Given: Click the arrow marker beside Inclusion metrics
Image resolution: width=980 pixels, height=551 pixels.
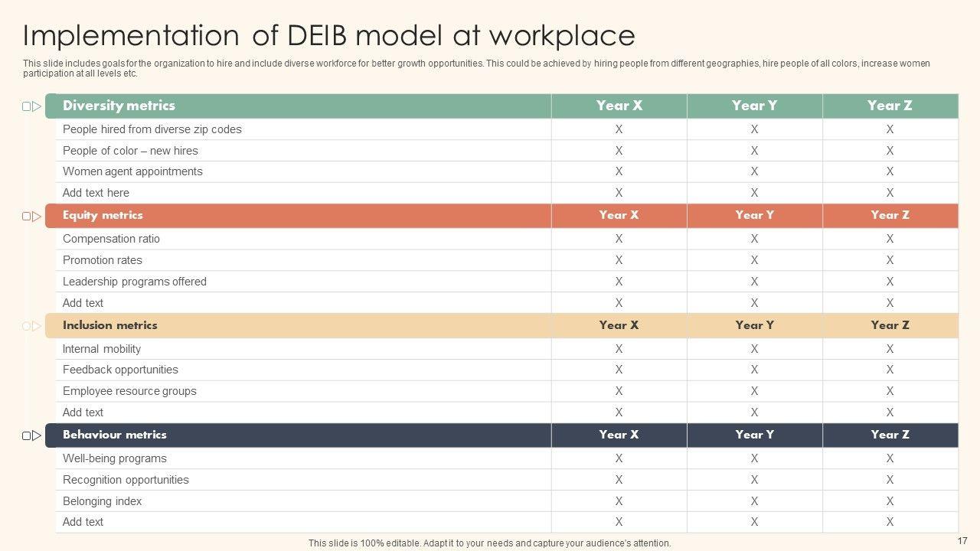Looking at the screenshot, I should (37, 326).
